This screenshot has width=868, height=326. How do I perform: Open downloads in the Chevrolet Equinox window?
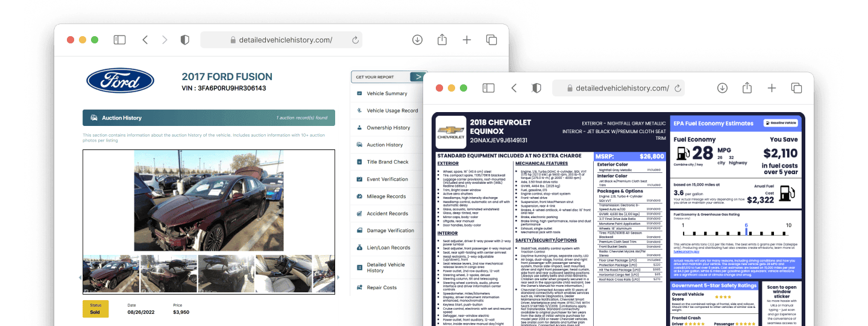(x=722, y=88)
